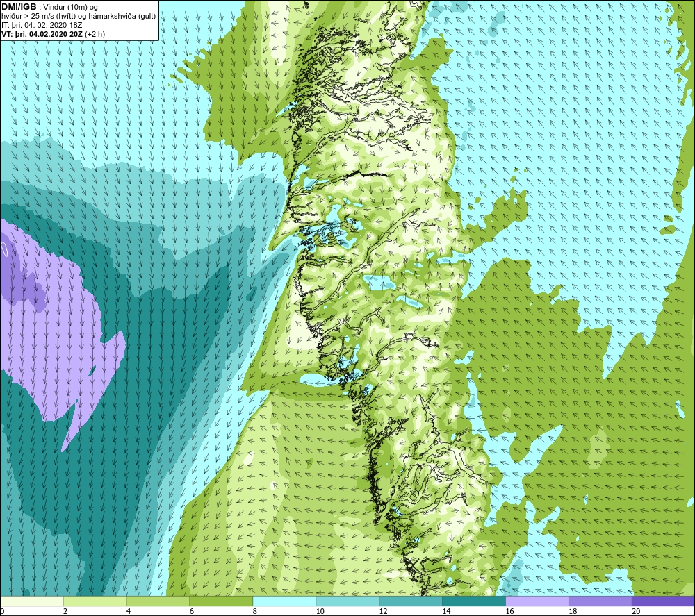This screenshot has height=616, width=695.
Task: Click the light cyan 8–10 m/s legend swatch
Action: [284, 601]
